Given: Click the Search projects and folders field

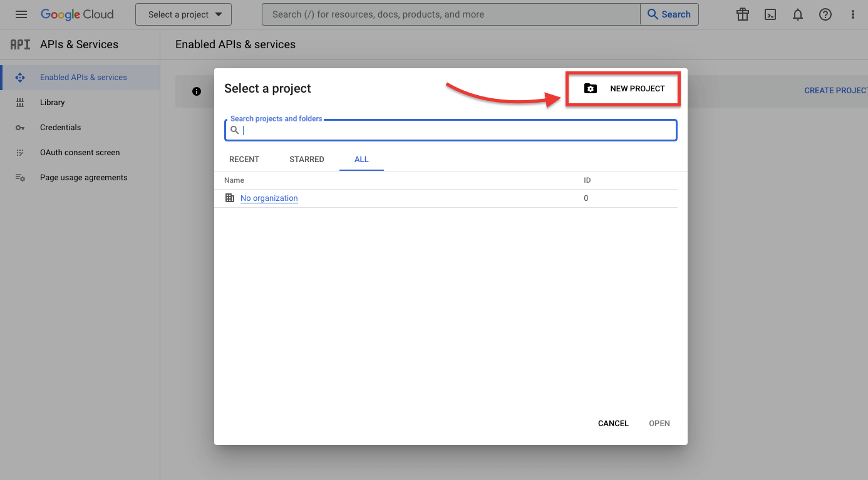Looking at the screenshot, I should (451, 130).
